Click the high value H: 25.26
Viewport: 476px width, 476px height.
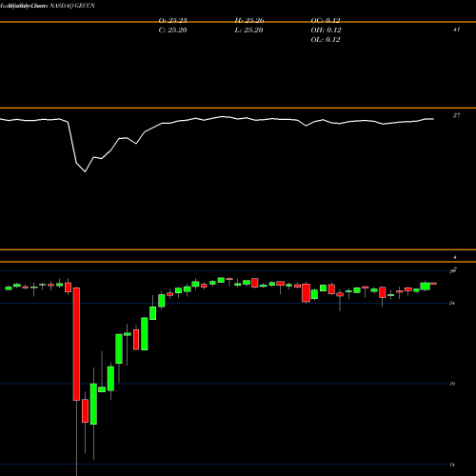(249, 21)
